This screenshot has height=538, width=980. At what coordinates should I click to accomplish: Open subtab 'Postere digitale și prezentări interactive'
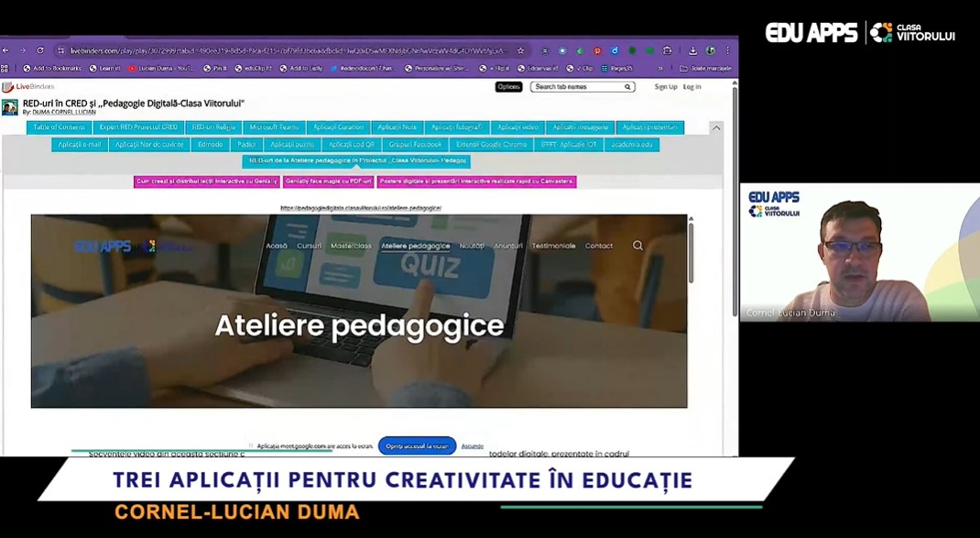tap(477, 181)
